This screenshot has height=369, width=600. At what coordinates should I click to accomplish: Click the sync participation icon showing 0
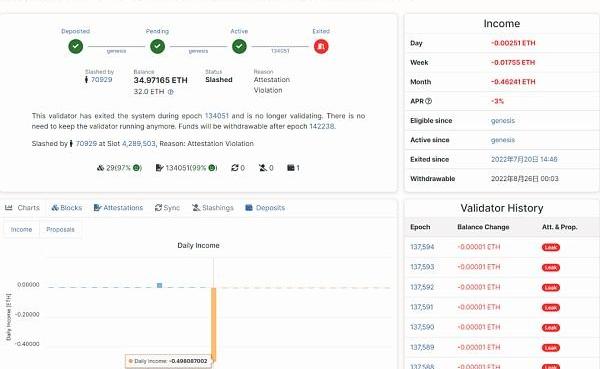[x=235, y=168]
